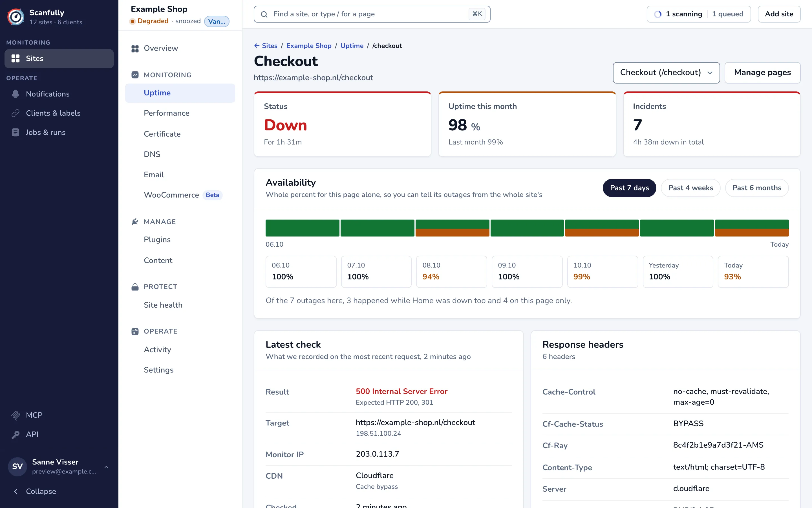Click the search magnifier icon
The width and height of the screenshot is (812, 508).
pos(264,14)
